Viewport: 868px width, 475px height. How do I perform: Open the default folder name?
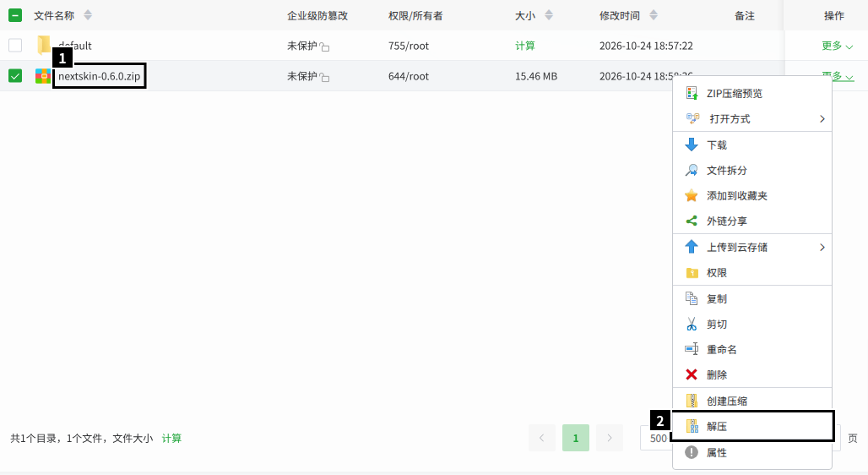(x=75, y=46)
